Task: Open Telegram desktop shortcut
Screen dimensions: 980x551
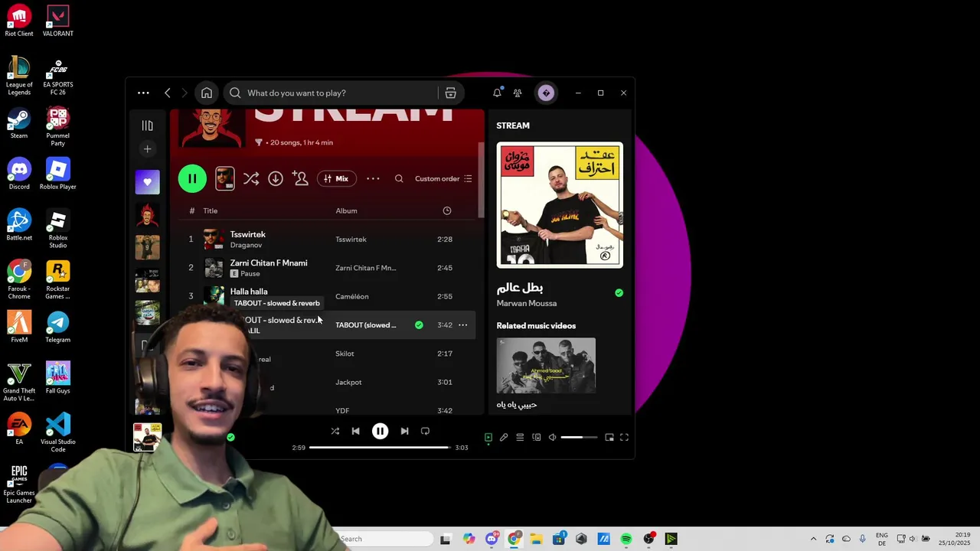Action: 58,328
